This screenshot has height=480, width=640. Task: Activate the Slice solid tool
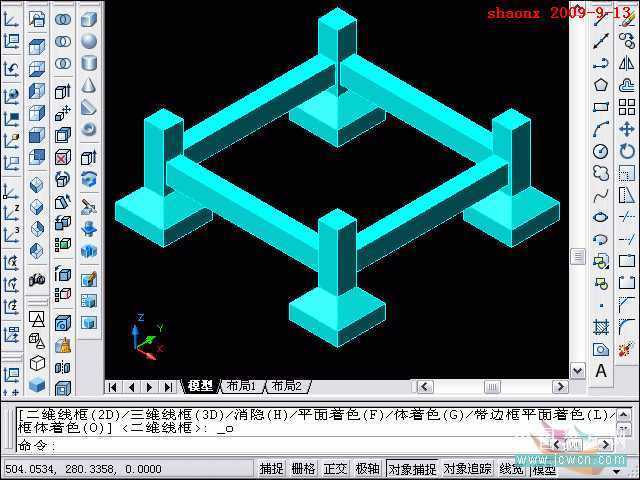pyautogui.click(x=89, y=207)
